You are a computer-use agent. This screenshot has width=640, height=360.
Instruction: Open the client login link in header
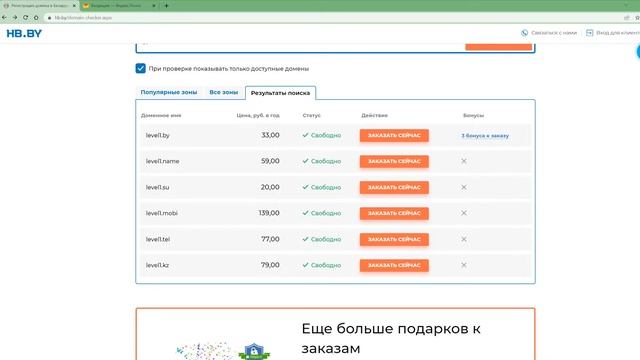tap(613, 33)
